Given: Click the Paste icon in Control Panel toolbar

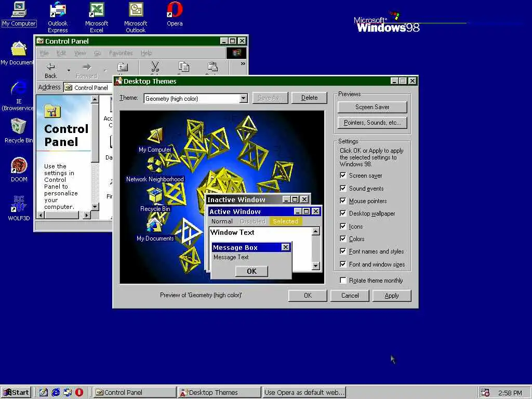Looking at the screenshot, I should pyautogui.click(x=212, y=68).
